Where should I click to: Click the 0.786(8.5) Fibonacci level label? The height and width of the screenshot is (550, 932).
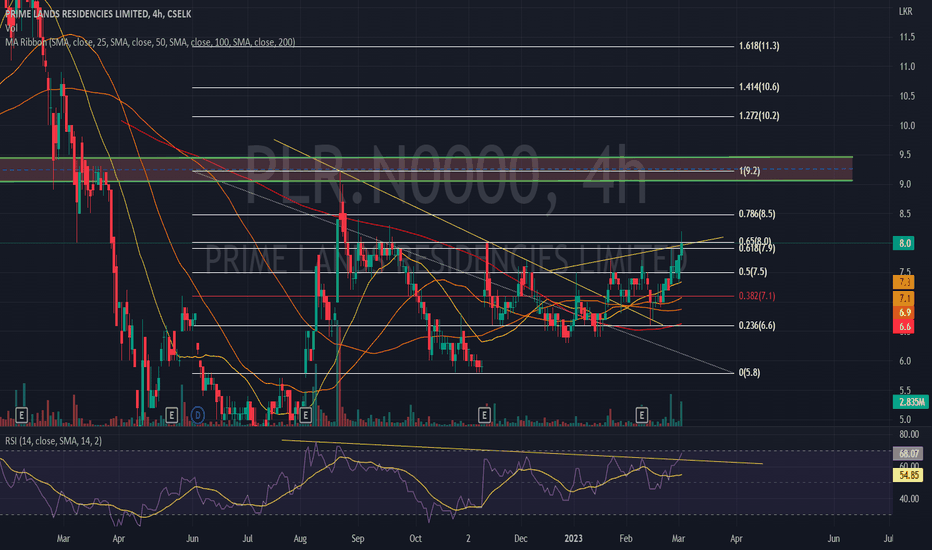pyautogui.click(x=757, y=213)
